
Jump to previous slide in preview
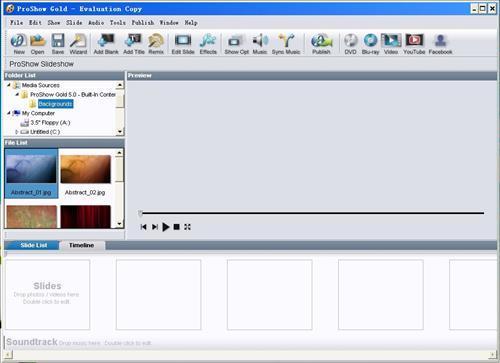[144, 227]
